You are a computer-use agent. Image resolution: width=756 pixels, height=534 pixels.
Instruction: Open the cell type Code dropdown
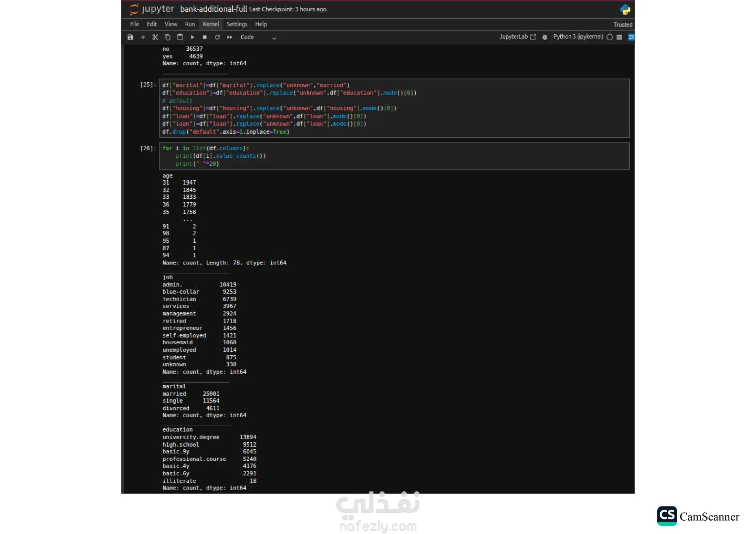[258, 37]
